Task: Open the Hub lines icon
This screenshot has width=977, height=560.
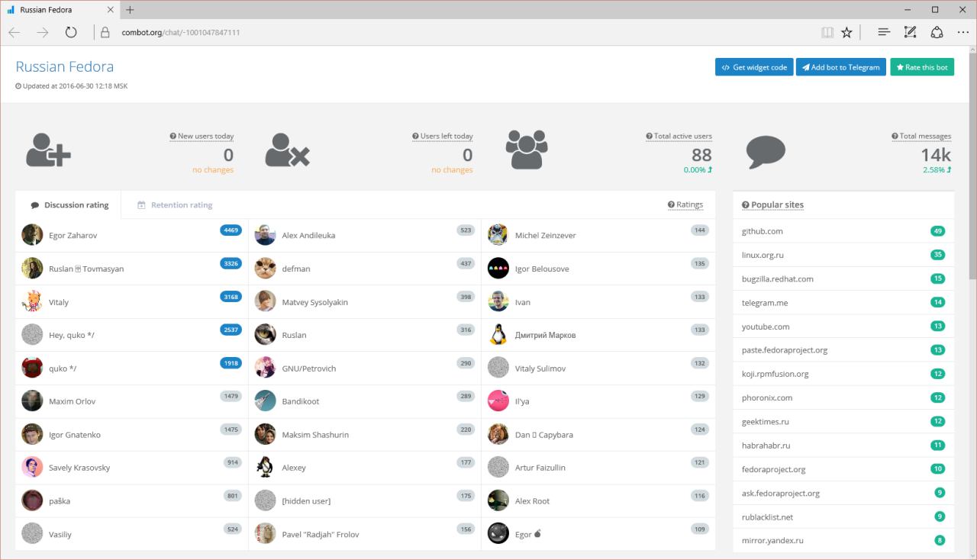Action: coord(884,33)
